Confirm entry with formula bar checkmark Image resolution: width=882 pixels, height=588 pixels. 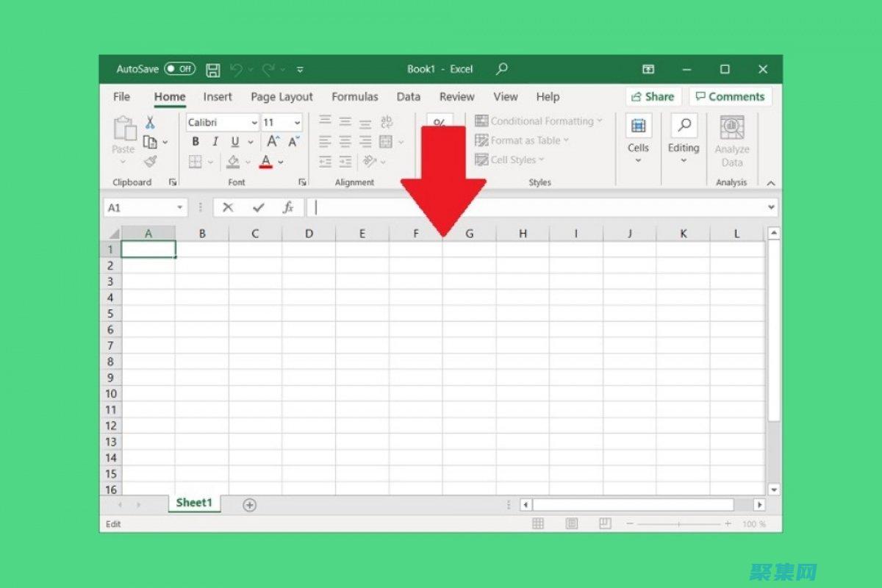(258, 208)
